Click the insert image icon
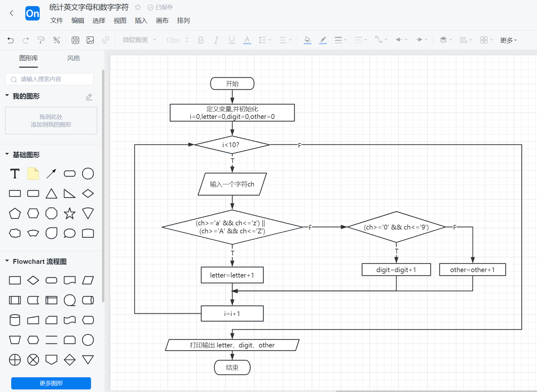537x392 pixels. 90,40
